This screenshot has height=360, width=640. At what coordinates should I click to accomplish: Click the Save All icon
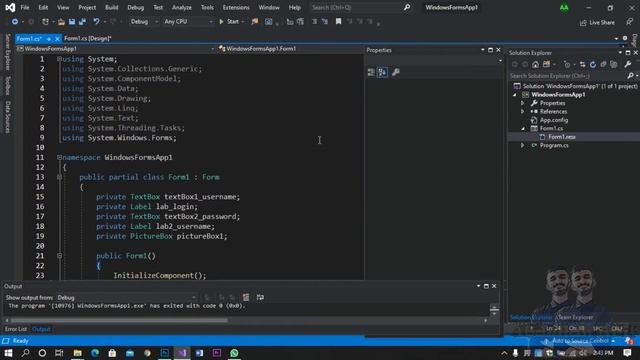click(x=82, y=22)
